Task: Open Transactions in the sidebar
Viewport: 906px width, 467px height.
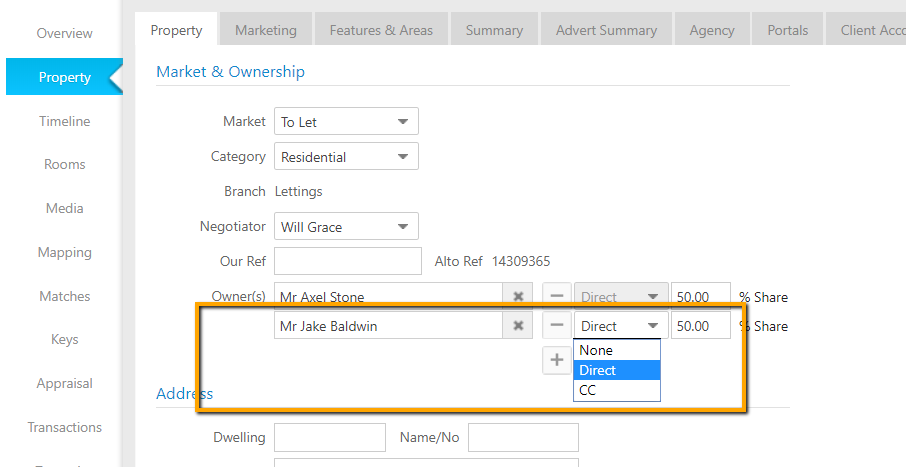Action: pyautogui.click(x=64, y=427)
